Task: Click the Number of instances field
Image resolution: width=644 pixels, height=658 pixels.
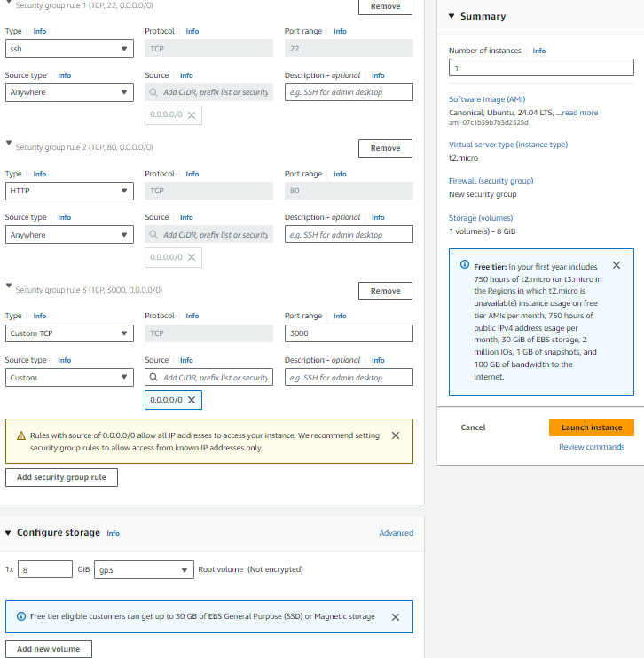Action: point(541,67)
